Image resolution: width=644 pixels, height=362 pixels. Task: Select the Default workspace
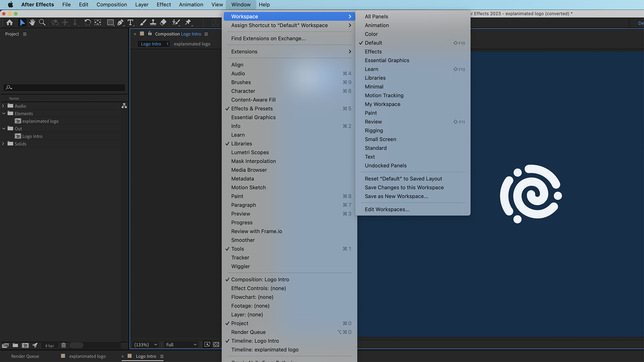373,43
